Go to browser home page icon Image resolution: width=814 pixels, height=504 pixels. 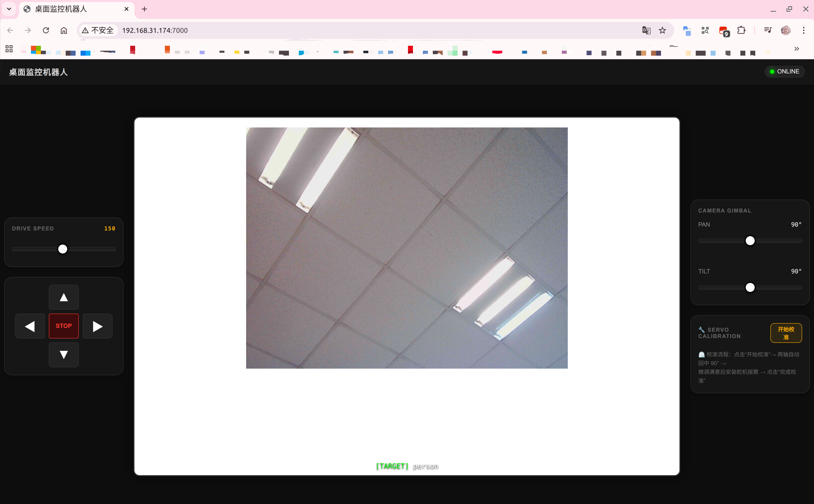(64, 30)
